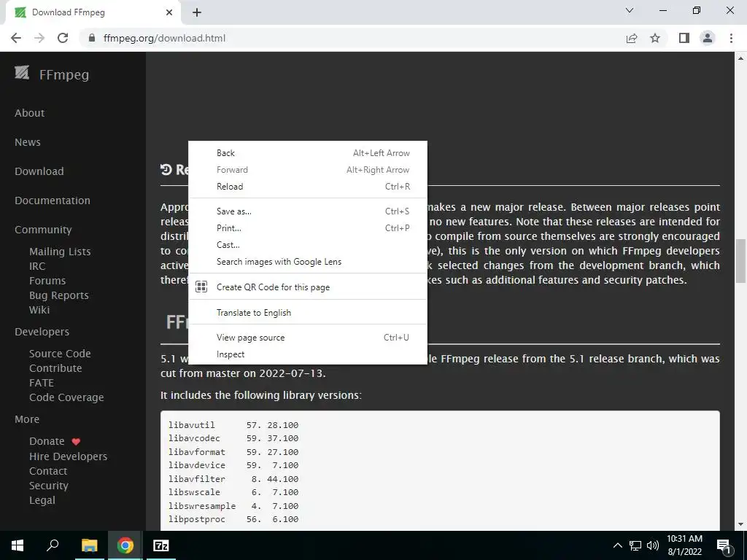
Task: Select Create QR Code for this page
Action: click(308, 287)
